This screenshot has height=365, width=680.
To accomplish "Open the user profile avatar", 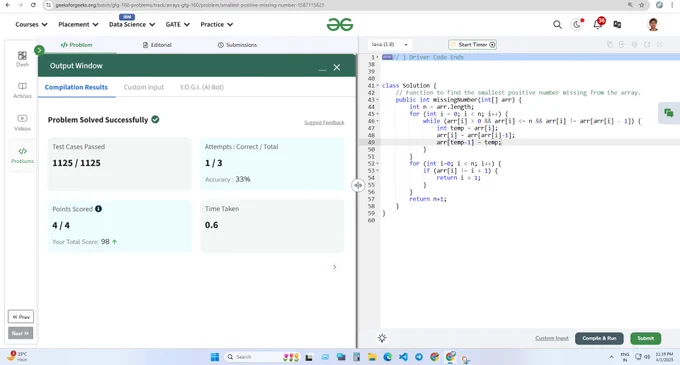I will pyautogui.click(x=653, y=25).
